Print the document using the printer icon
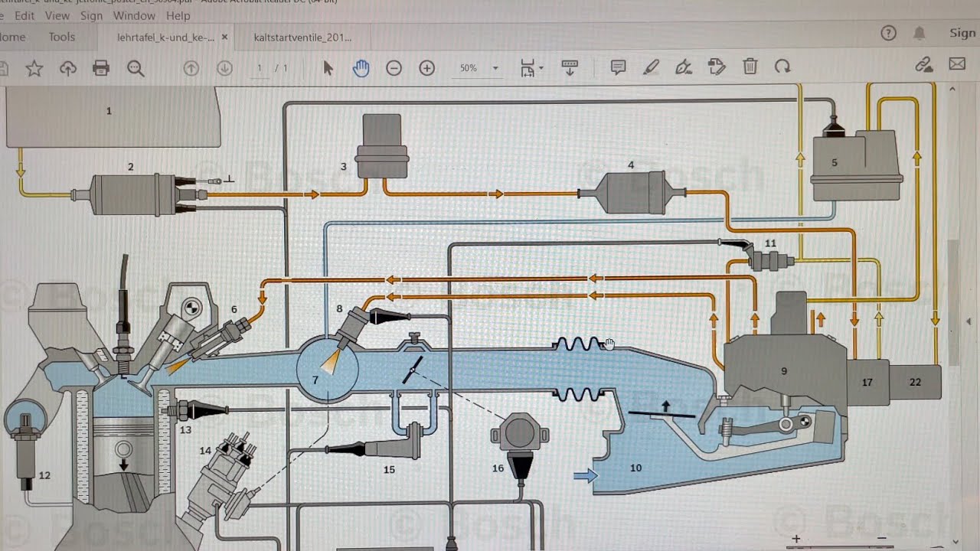The image size is (980, 551). point(101,69)
